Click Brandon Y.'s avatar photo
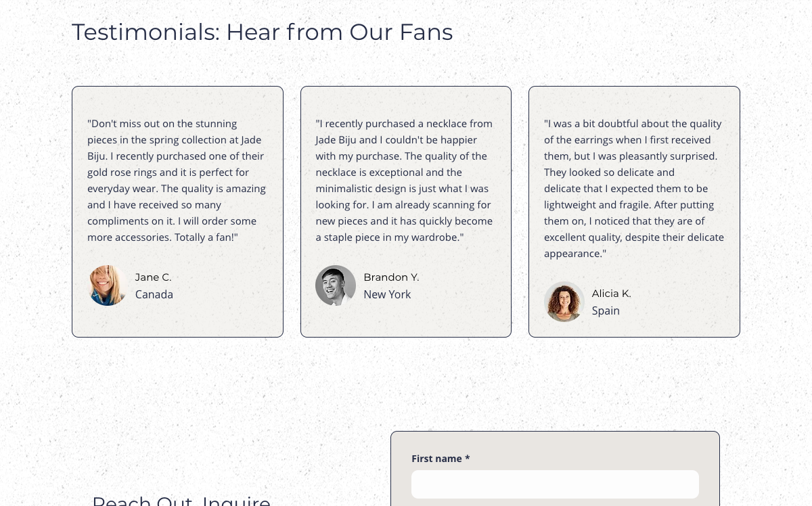The image size is (812, 506). tap(336, 285)
